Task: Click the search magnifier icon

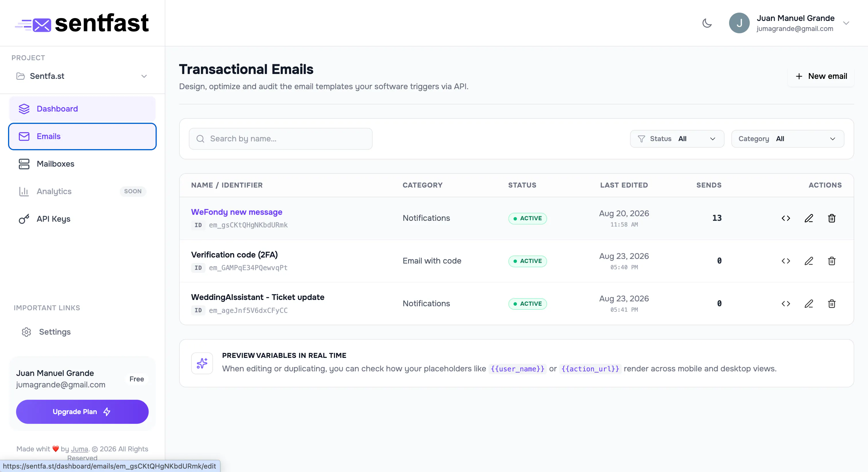Action: [200, 139]
